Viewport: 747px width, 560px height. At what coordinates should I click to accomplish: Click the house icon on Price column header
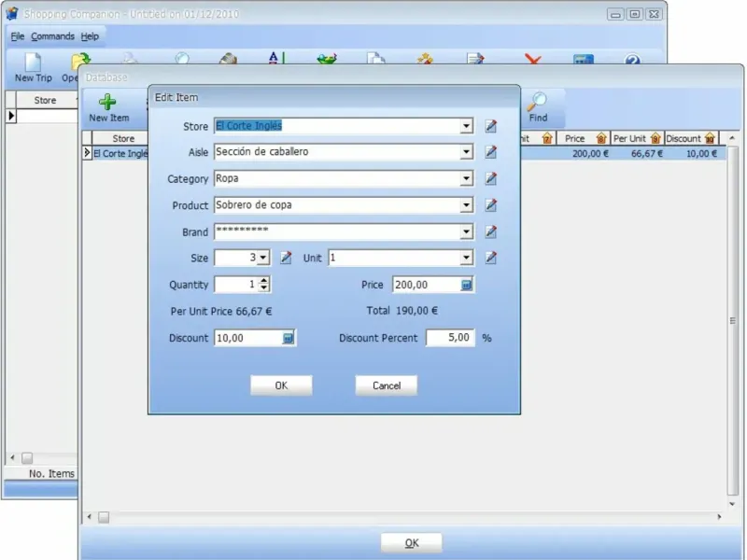click(x=601, y=138)
